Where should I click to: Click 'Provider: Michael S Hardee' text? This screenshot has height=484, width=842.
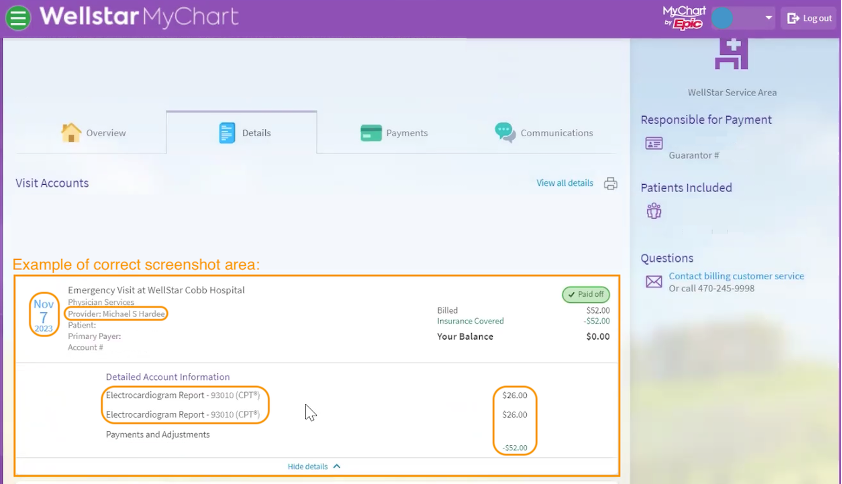[116, 314]
